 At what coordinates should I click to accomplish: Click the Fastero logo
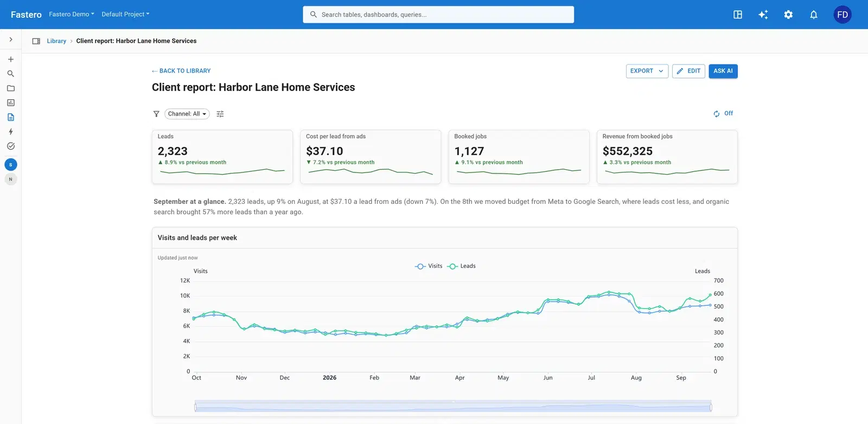tap(26, 15)
